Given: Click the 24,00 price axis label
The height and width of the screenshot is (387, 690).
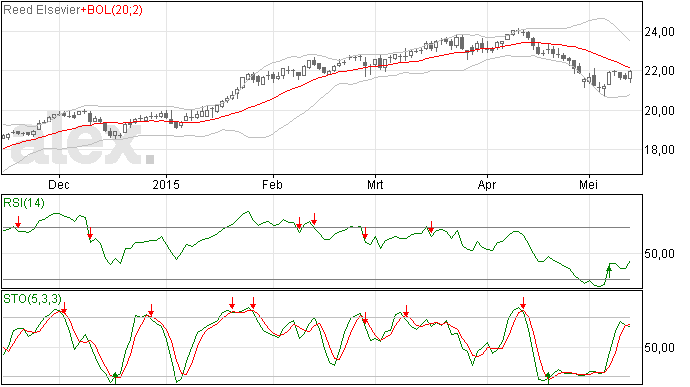Looking at the screenshot, I should coord(659,32).
